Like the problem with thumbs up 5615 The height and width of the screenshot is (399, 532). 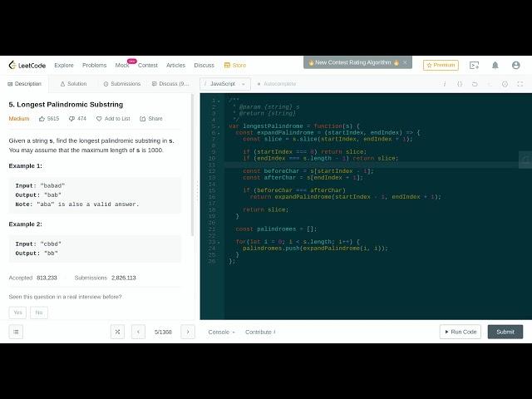coord(49,118)
